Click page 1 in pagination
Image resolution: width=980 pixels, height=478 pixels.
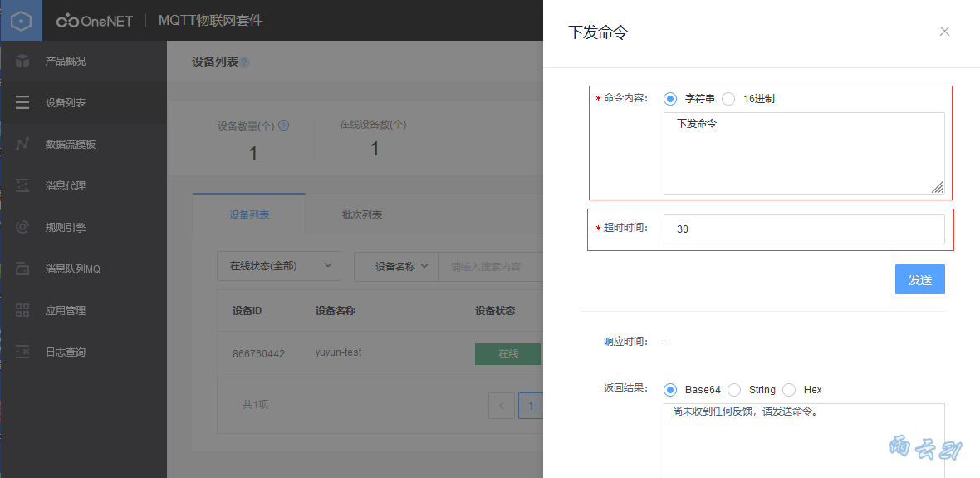coord(531,406)
